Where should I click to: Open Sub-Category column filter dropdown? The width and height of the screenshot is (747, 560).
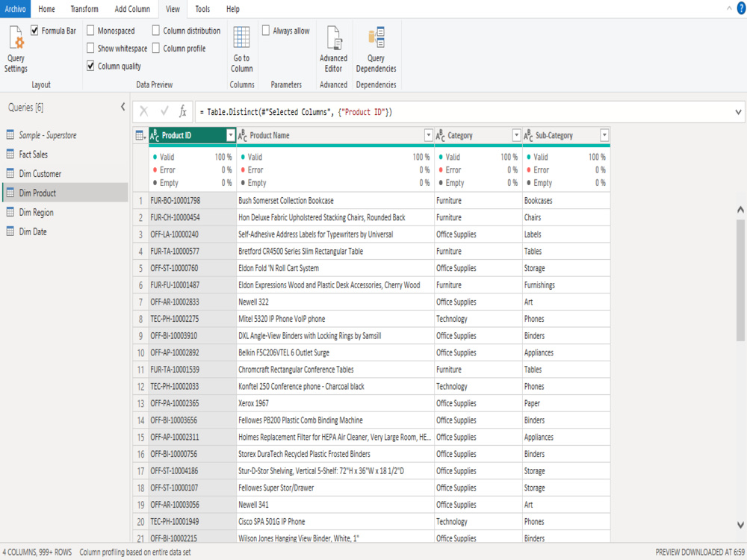[604, 135]
